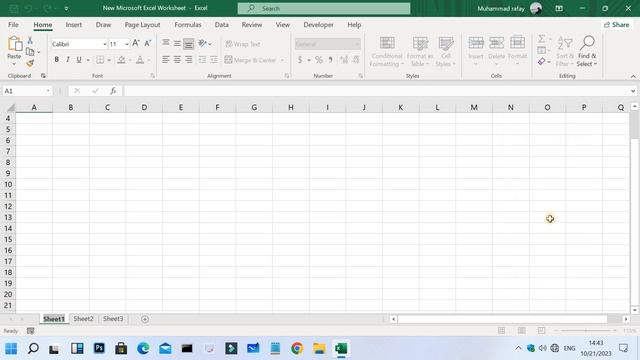This screenshot has height=360, width=640.
Task: Switch to the Formulas tab
Action: click(x=188, y=24)
